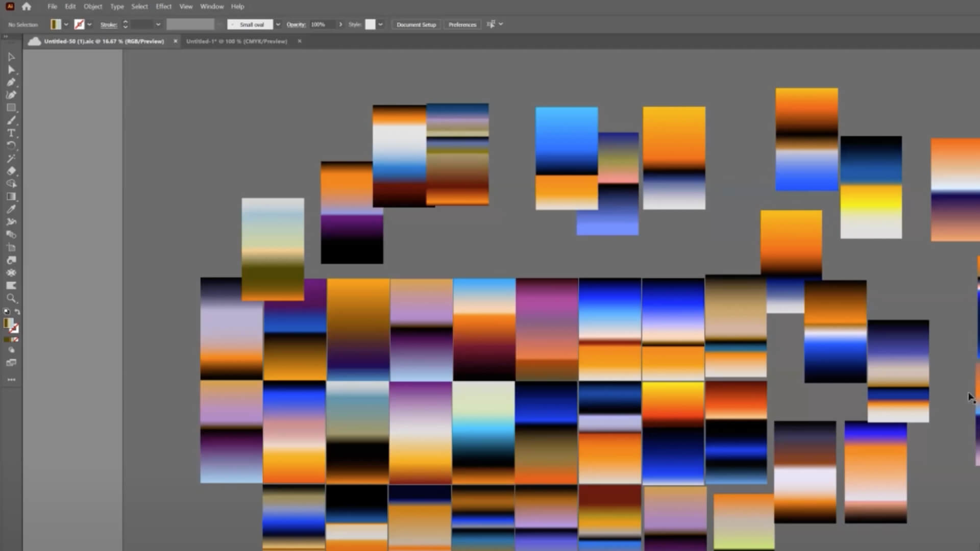980x551 pixels.
Task: Click the Preferences button
Action: point(462,24)
